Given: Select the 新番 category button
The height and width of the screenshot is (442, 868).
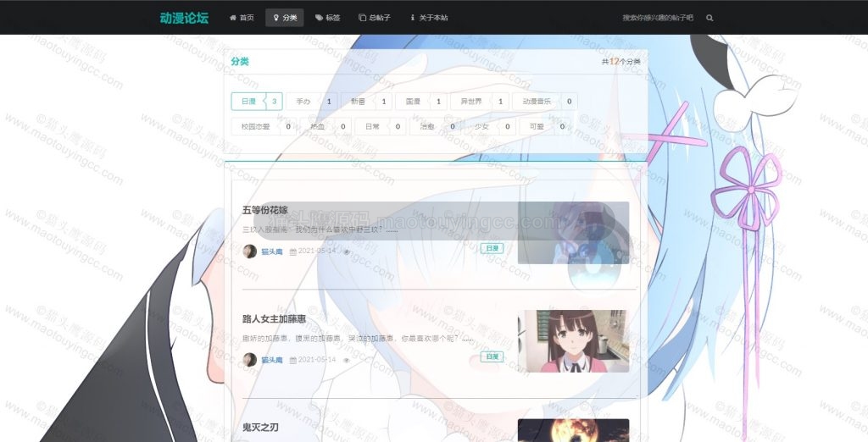Looking at the screenshot, I should pos(366,102).
